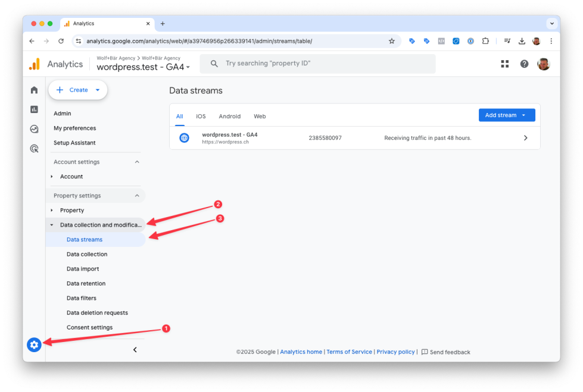Select Data retention in the sidebar
The width and height of the screenshot is (583, 392).
coord(86,284)
